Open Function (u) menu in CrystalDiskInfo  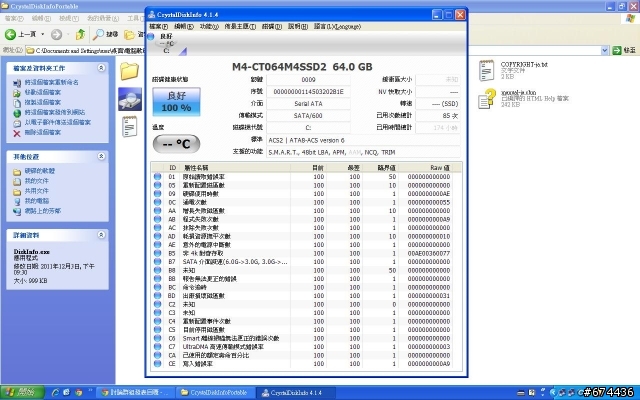pos(209,27)
